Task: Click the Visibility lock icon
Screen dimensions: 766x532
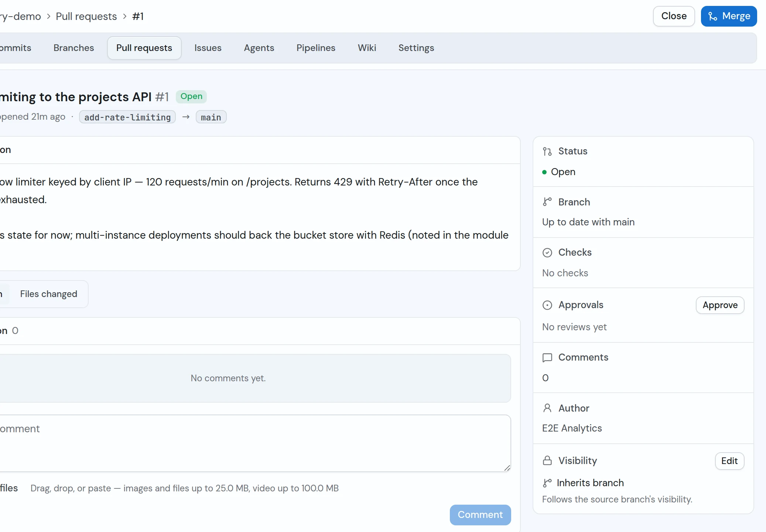Action: pyautogui.click(x=547, y=460)
